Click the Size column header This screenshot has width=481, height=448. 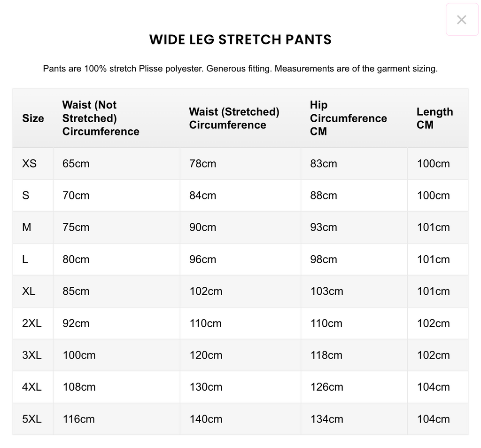coord(33,118)
